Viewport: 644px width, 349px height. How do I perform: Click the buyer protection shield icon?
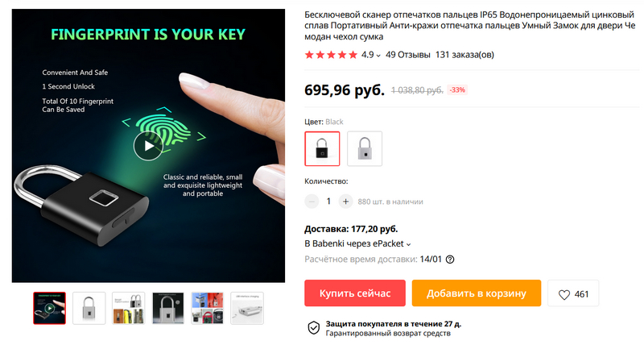tap(314, 326)
